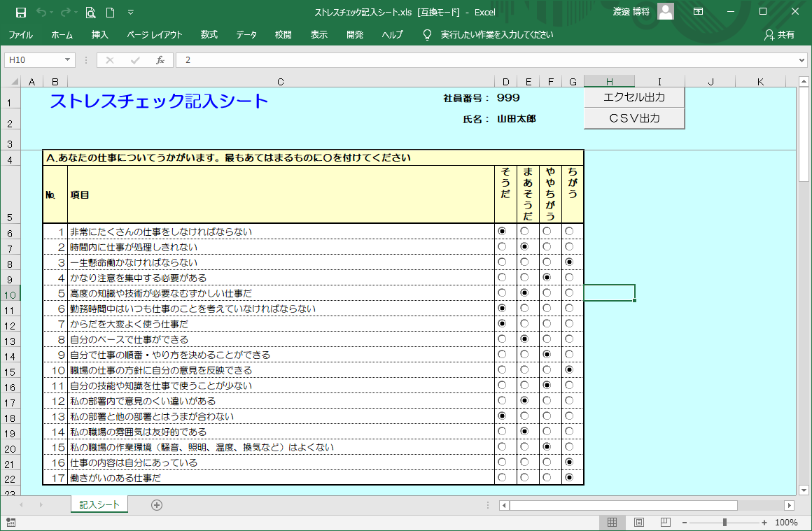812x531 pixels.
Task: Click the Redo arrow icon
Action: point(64,12)
